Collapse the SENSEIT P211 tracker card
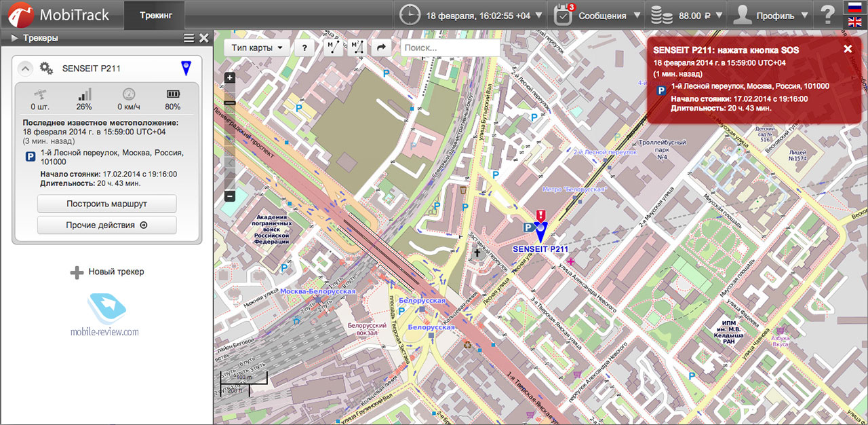 pos(24,68)
